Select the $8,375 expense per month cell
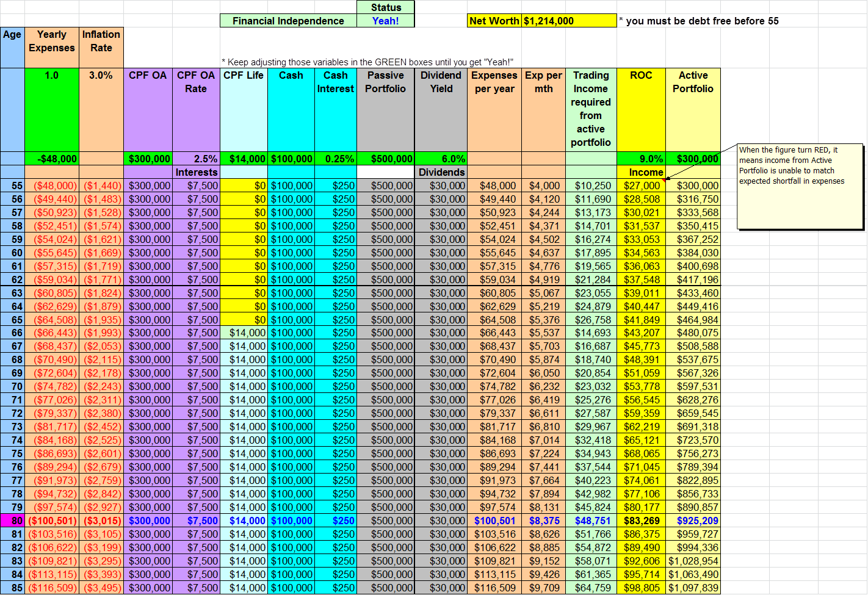The image size is (868, 595). click(x=544, y=521)
